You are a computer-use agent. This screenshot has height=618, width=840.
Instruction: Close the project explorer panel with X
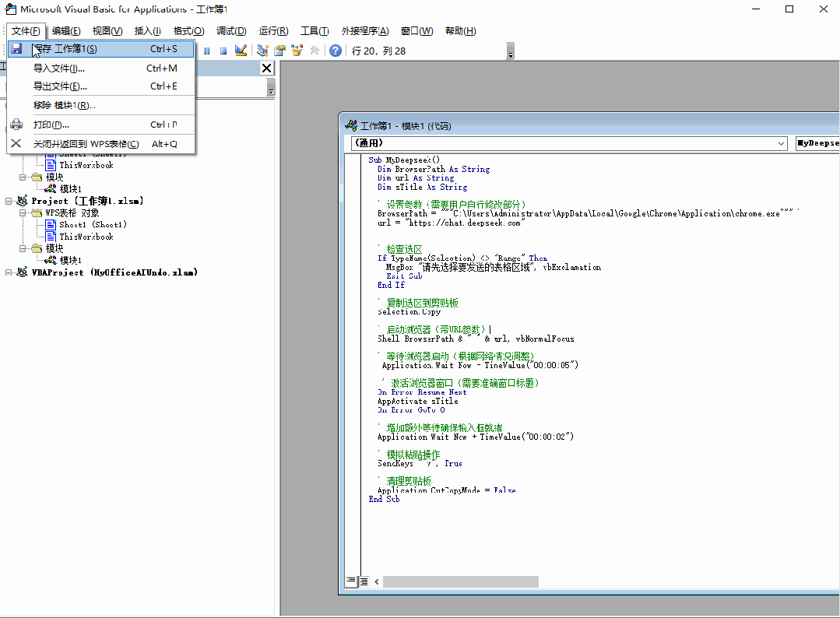tap(266, 68)
